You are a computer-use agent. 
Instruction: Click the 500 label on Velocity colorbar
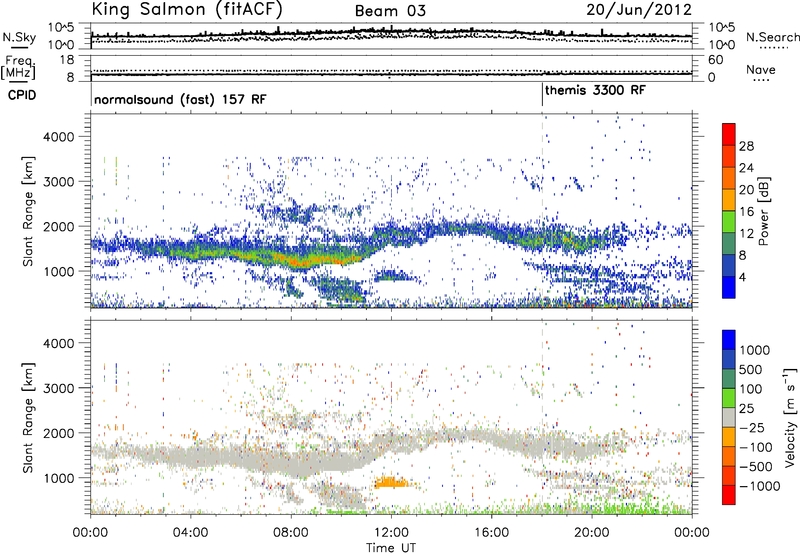(750, 370)
